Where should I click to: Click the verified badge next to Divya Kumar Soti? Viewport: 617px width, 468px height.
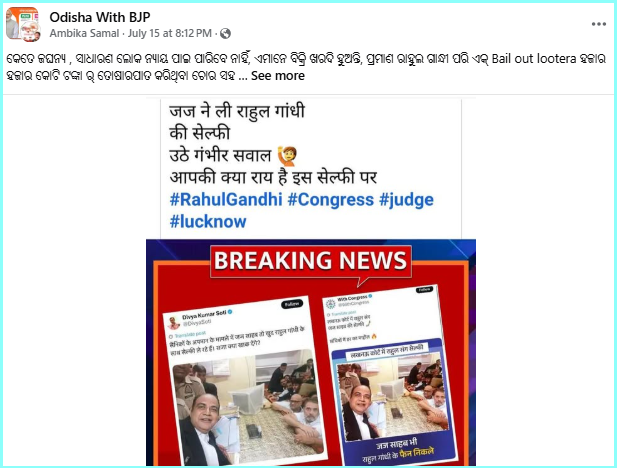[230, 312]
